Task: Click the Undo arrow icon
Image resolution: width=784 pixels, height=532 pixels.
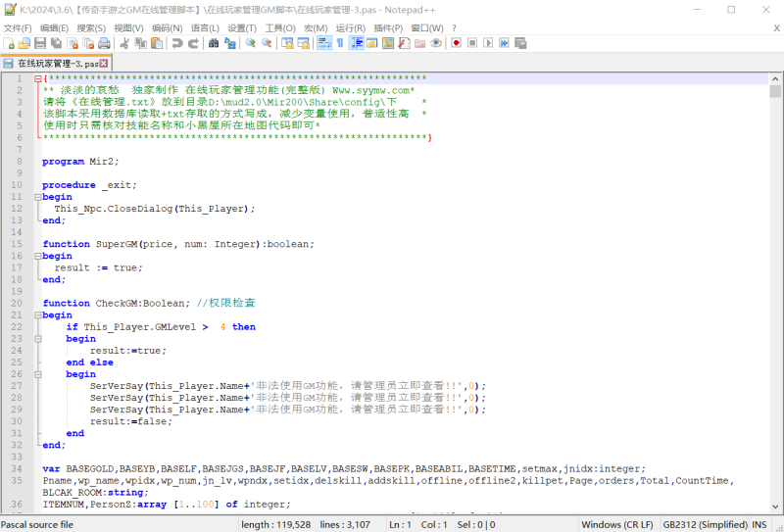Action: click(x=177, y=43)
